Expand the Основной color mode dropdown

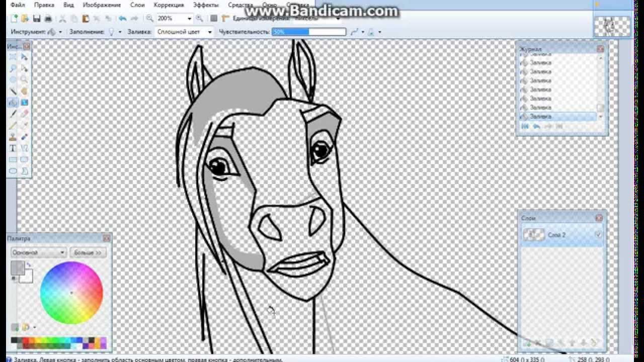tap(62, 252)
